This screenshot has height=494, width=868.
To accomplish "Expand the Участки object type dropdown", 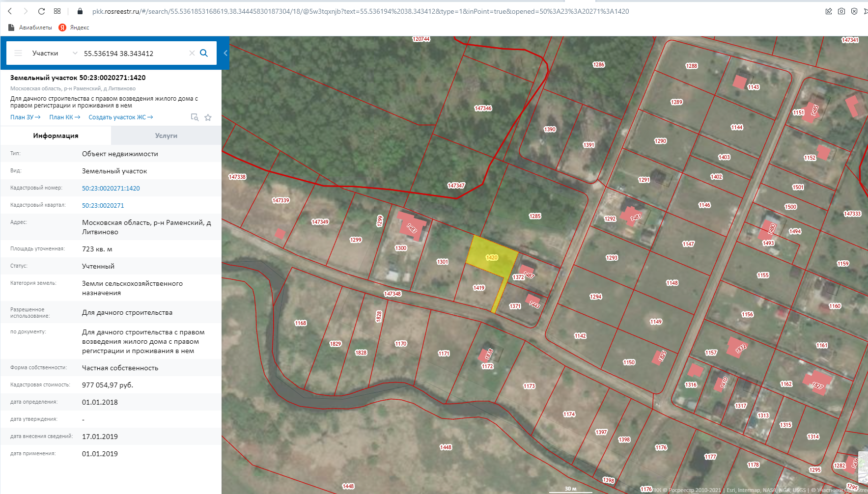I will (x=75, y=53).
